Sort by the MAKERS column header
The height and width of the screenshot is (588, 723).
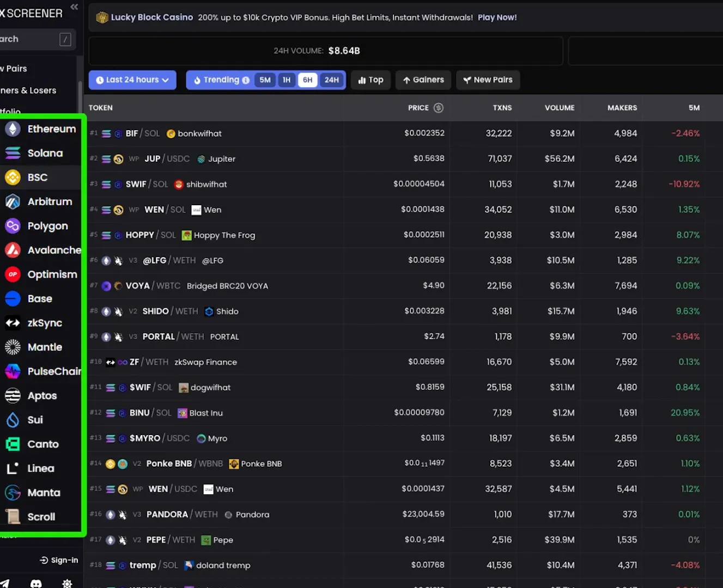point(622,108)
